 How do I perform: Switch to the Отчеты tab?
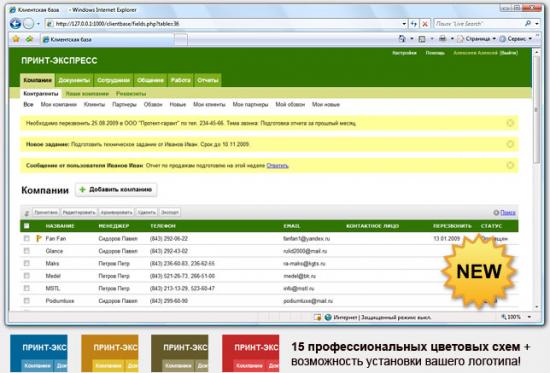(208, 80)
